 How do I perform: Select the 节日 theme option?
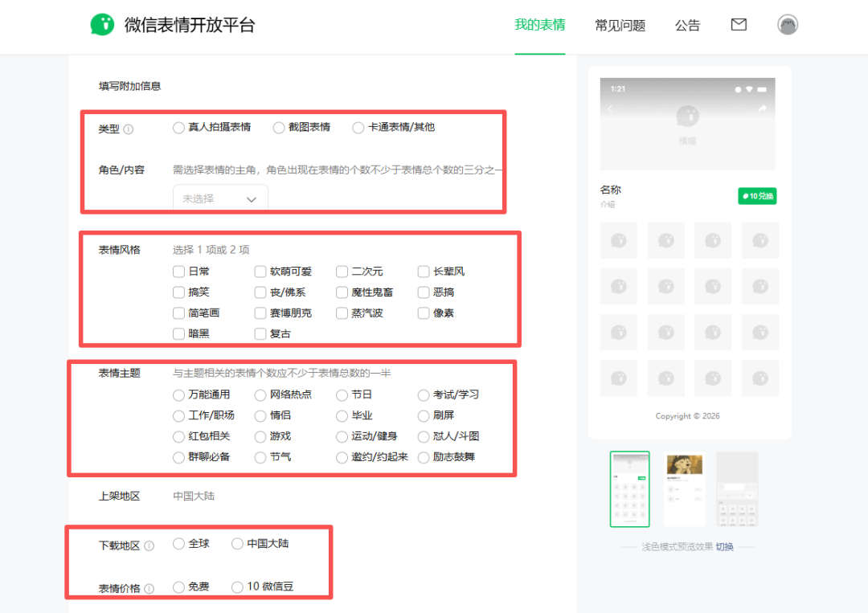tap(341, 394)
